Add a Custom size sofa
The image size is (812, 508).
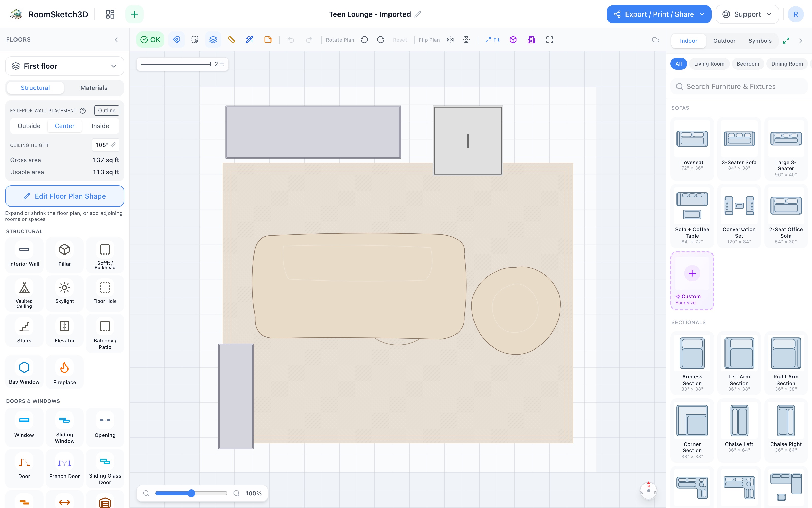coord(692,281)
